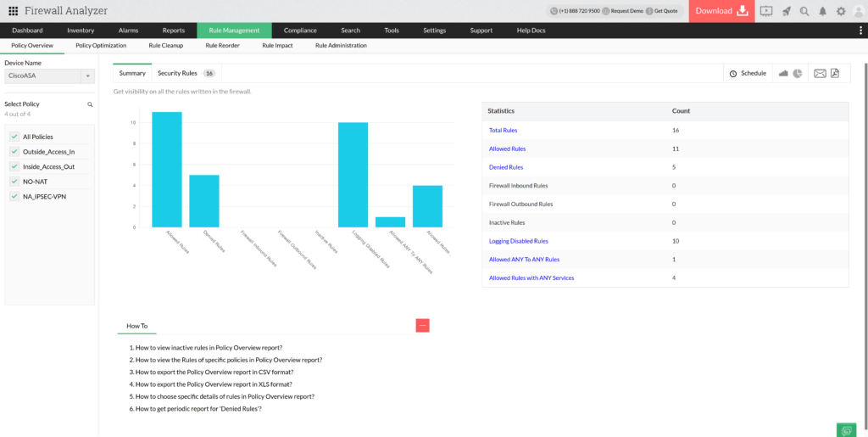Viewport: 868px width, 437px height.
Task: Switch to the Security Rules tab
Action: (185, 73)
